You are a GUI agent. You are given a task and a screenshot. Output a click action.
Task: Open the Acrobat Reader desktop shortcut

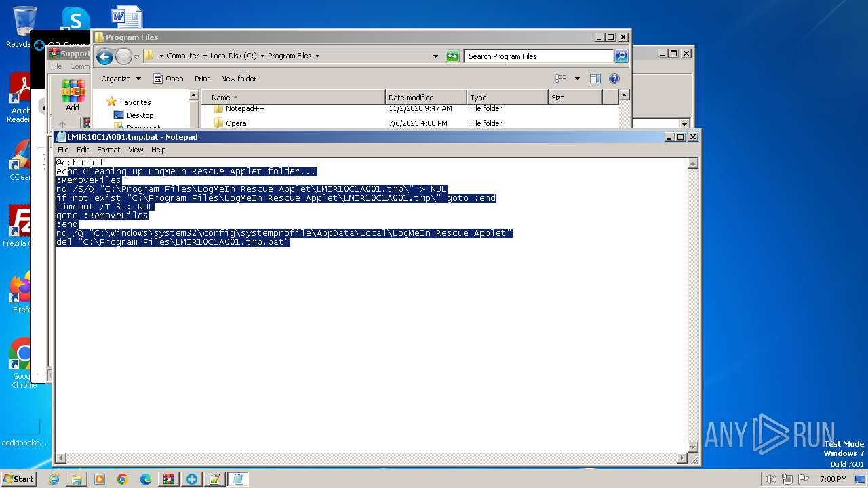coord(20,98)
